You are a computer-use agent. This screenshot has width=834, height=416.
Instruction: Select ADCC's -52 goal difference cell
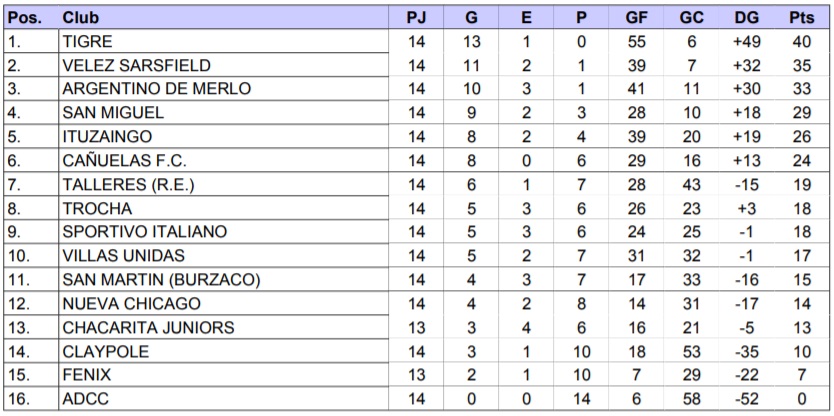[746, 398]
